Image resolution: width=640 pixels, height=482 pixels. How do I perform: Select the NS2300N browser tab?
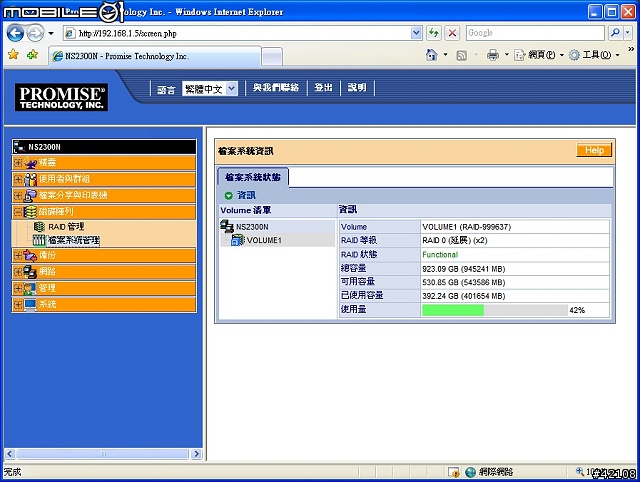154,56
